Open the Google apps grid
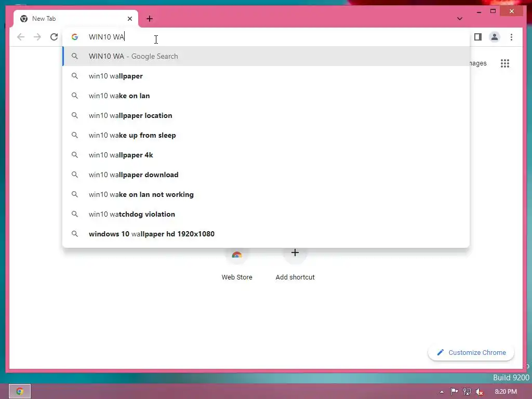Screen dimensions: 532x399 [x=505, y=63]
